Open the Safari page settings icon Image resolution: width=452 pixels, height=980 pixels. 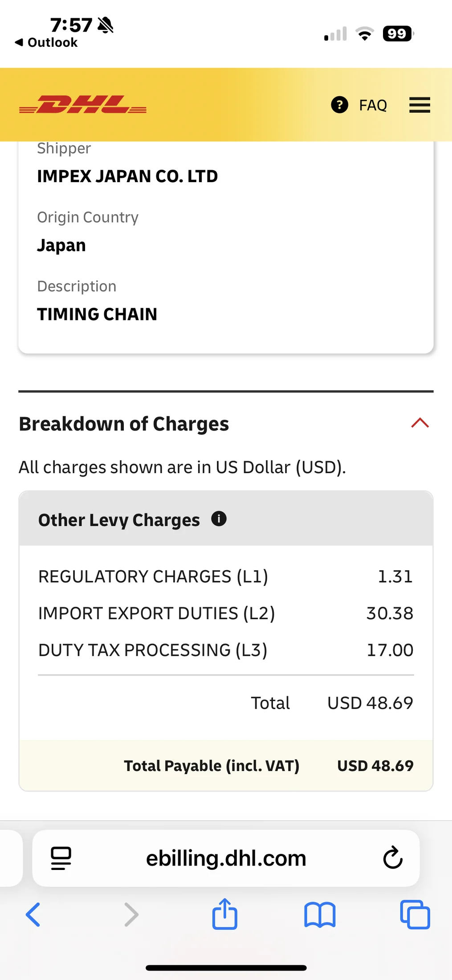(x=61, y=858)
